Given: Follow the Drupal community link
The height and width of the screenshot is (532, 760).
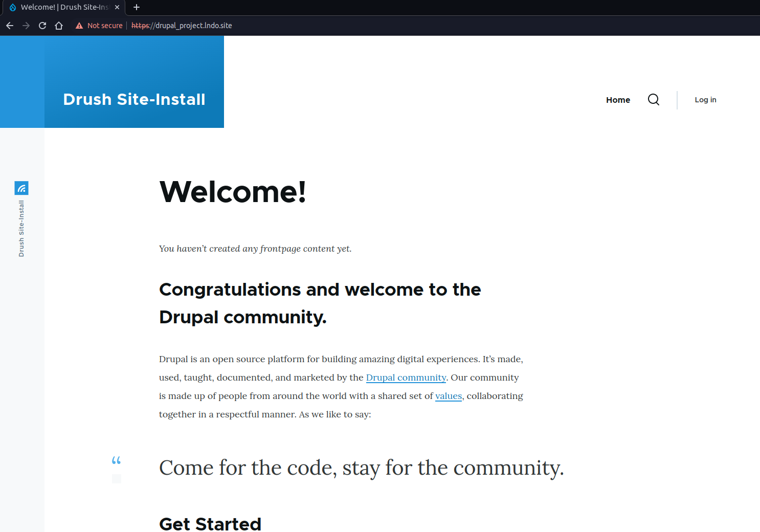Looking at the screenshot, I should pos(406,378).
